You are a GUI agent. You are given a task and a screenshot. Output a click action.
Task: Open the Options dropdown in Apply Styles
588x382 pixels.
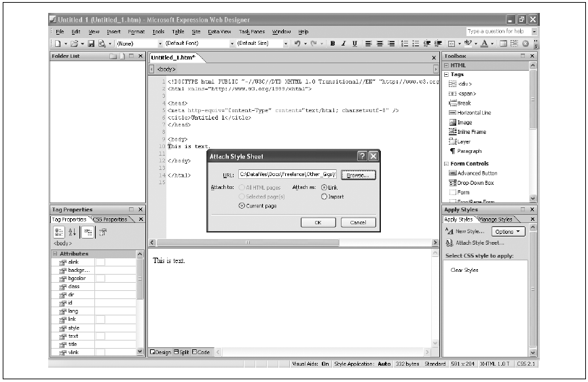pyautogui.click(x=508, y=232)
